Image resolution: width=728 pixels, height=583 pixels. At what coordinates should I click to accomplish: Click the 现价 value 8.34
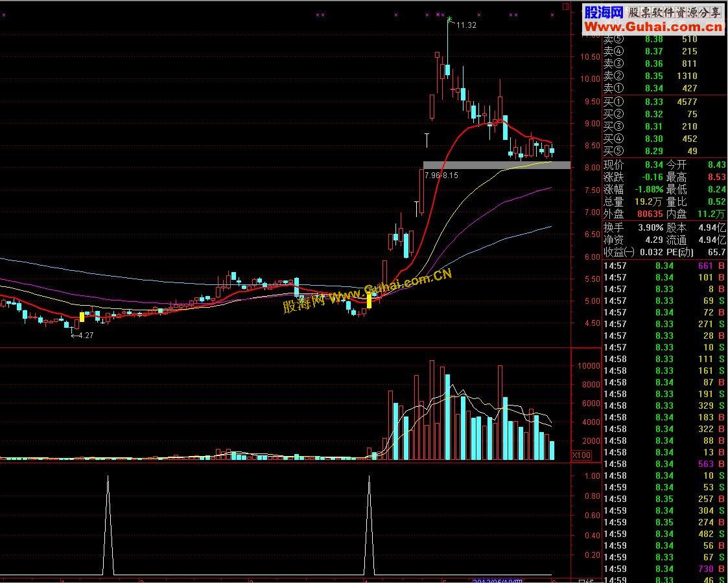point(653,165)
